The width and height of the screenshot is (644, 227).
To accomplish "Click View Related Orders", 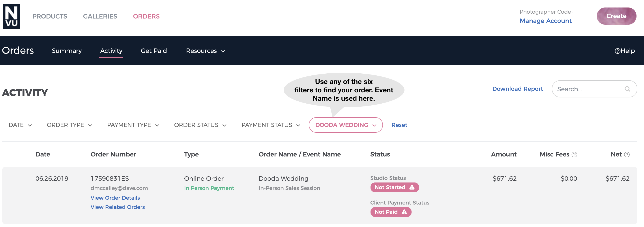I will (x=118, y=207).
